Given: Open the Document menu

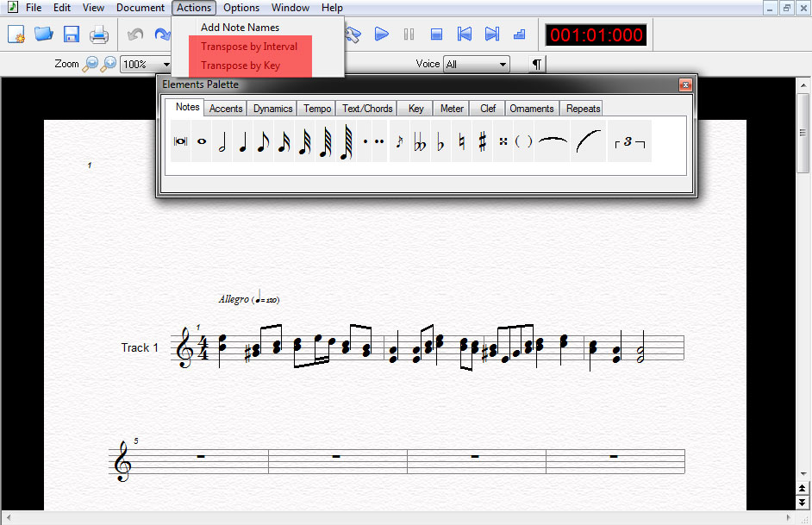Looking at the screenshot, I should (140, 8).
